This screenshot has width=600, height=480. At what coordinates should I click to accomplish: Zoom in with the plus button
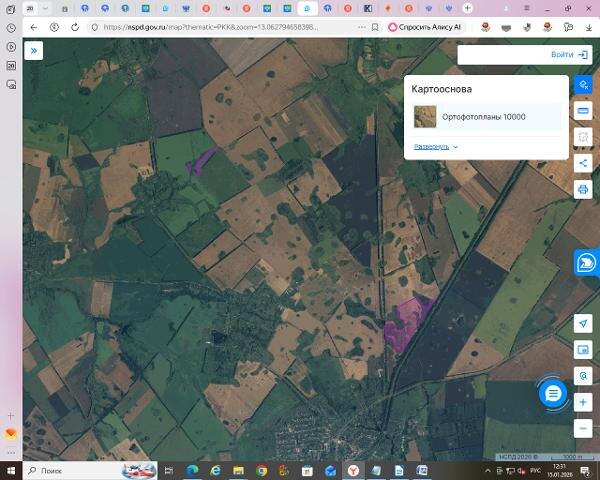(583, 401)
